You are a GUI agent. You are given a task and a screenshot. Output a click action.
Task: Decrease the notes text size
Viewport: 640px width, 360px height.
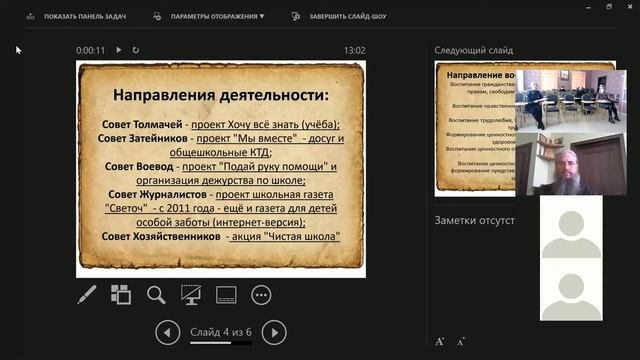pos(461,341)
